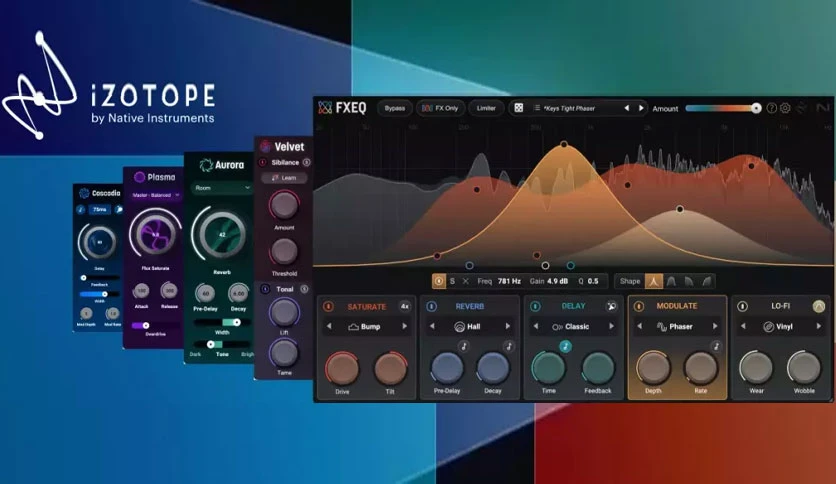Toggle Velvet Sibilance section power

coord(262,162)
